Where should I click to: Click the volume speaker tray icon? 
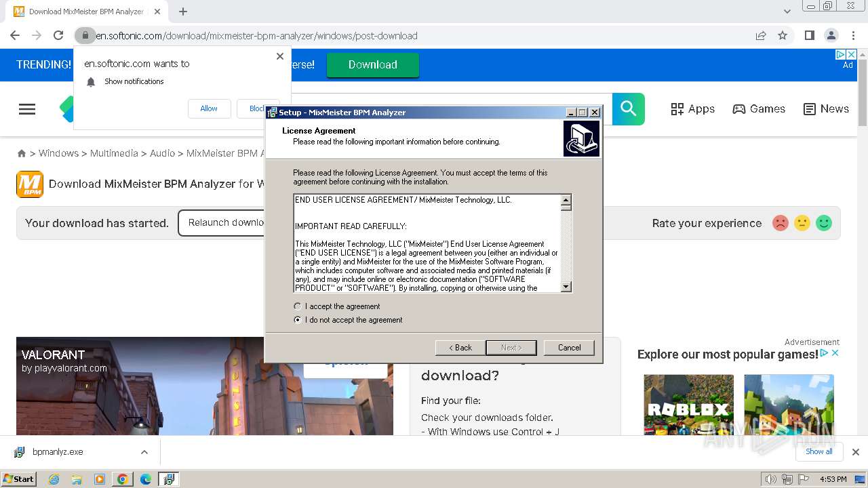tap(770, 479)
